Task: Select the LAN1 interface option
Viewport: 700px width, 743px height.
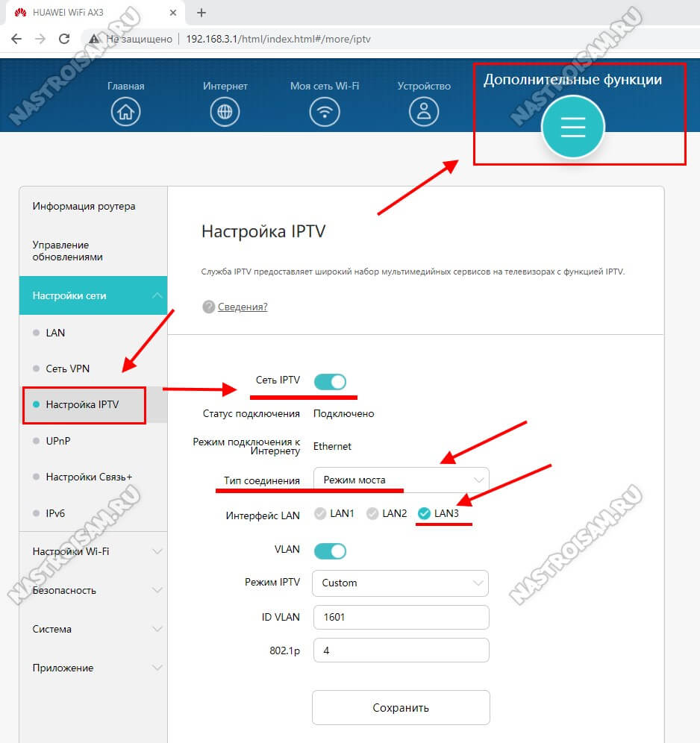Action: 320,514
